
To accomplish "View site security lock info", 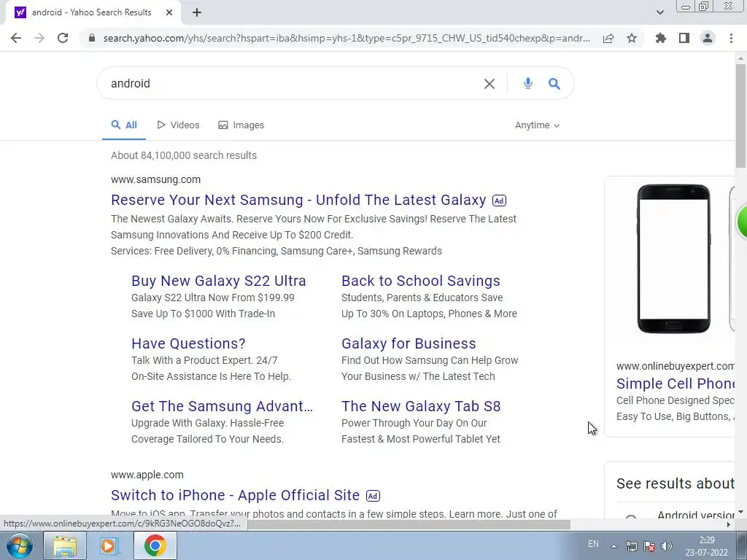I will pyautogui.click(x=91, y=38).
